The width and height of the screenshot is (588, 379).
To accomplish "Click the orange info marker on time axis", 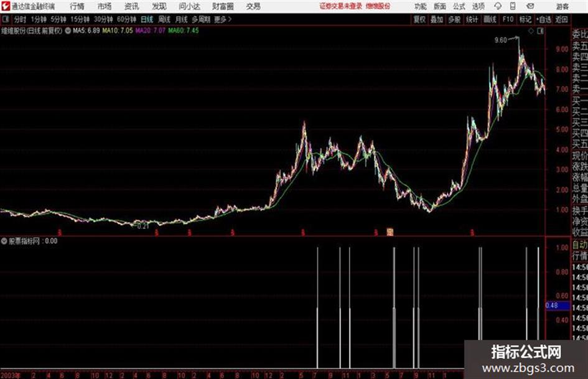I will coord(390,232).
